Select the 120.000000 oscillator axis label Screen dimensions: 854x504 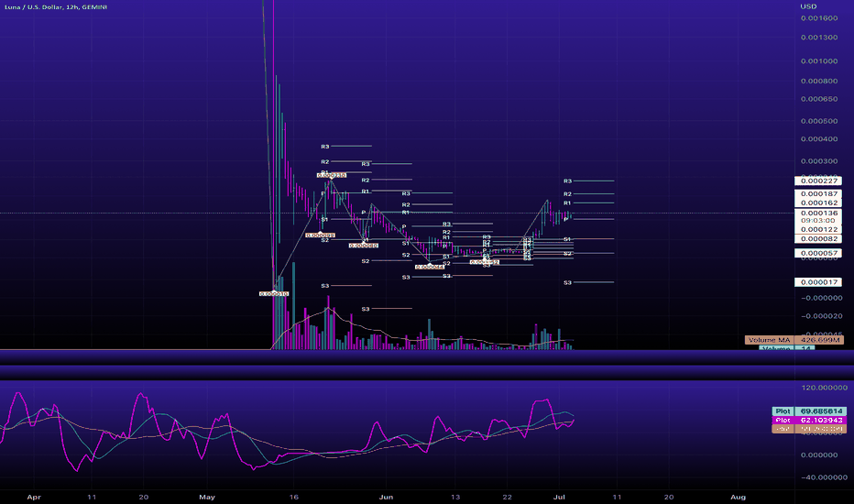[x=825, y=388]
